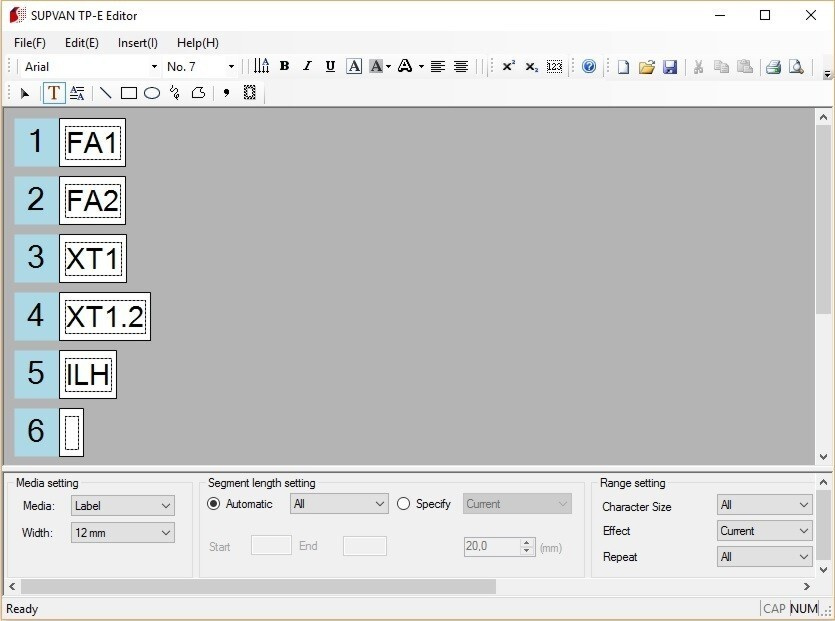Click the FA2 label segment
The width and height of the screenshot is (835, 621).
(92, 201)
